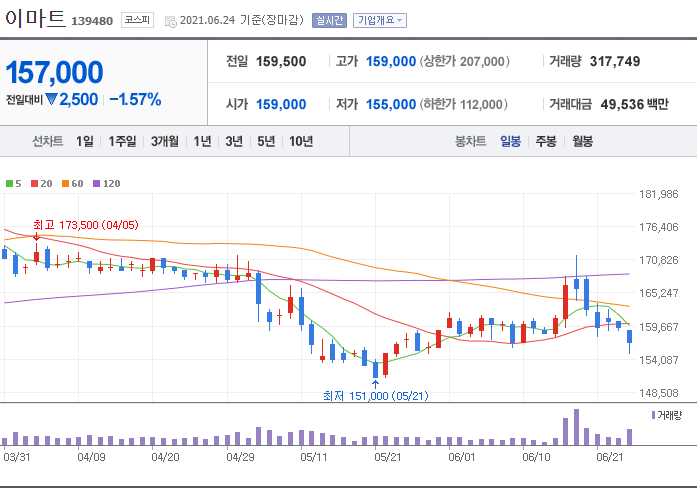Switch to the 주봉 candle chart

tap(546, 141)
